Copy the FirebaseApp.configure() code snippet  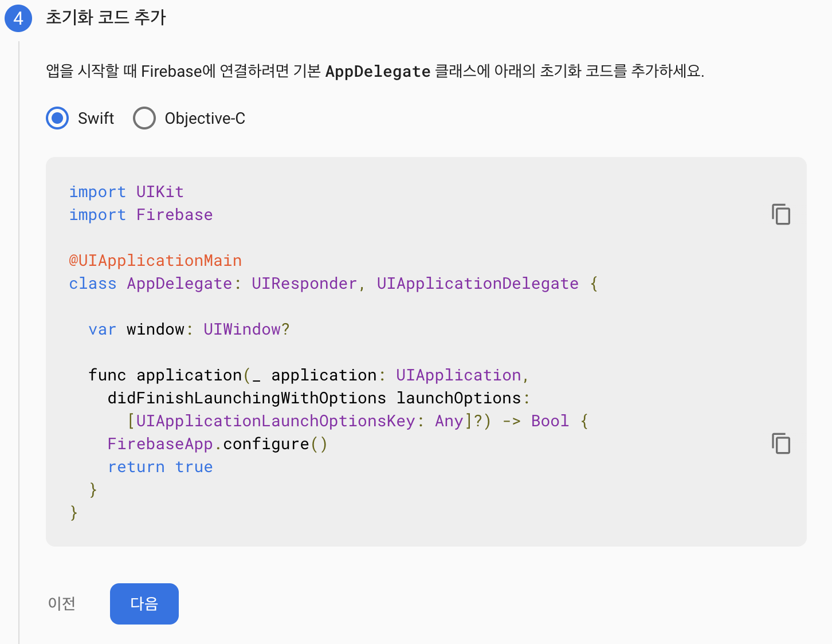click(x=780, y=443)
